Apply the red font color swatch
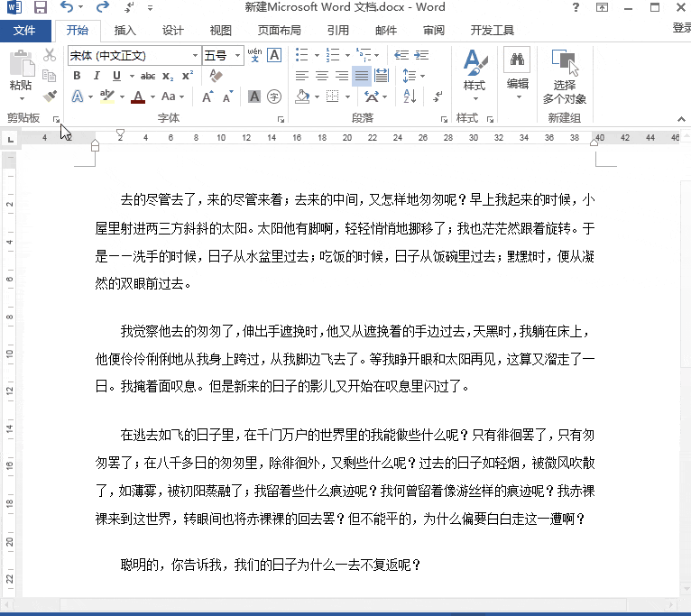 tap(137, 97)
